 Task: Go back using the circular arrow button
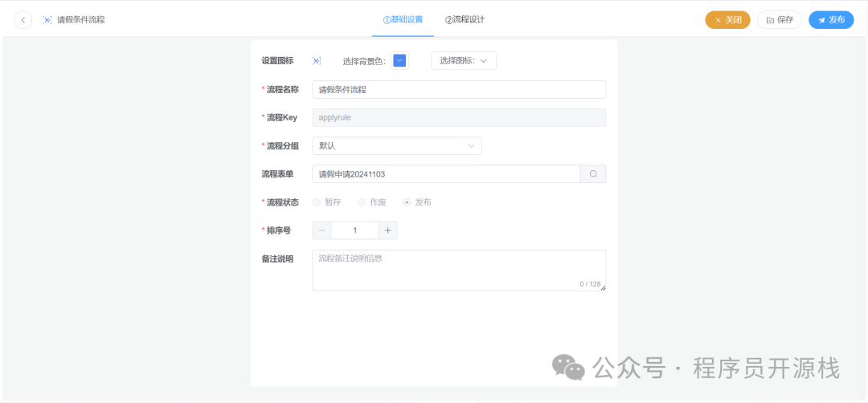(x=23, y=20)
